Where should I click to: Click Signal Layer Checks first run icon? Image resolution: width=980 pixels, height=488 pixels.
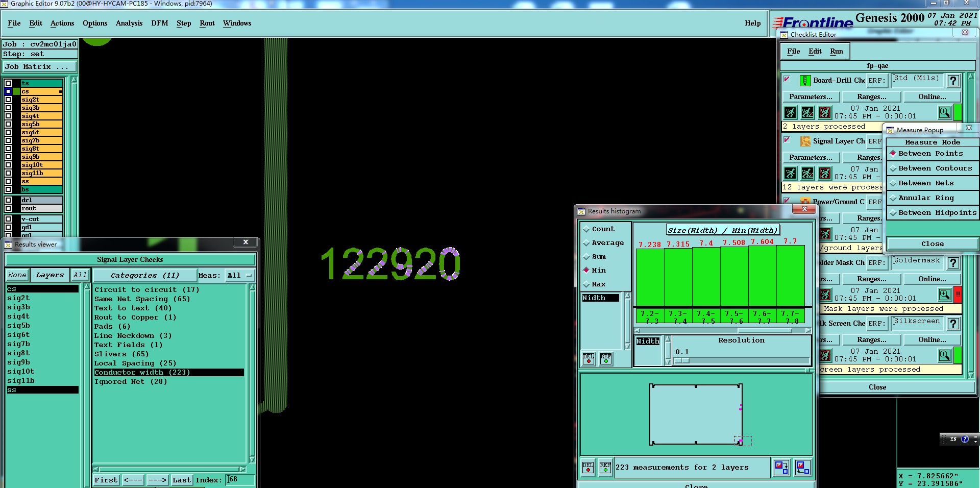(x=790, y=173)
